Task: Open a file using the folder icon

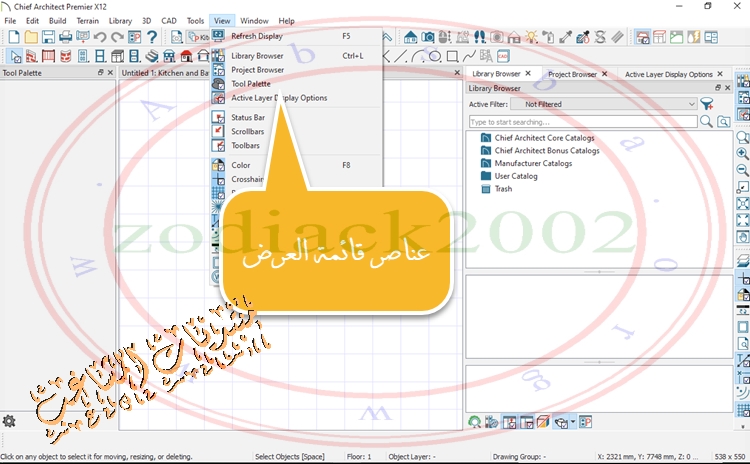Action: tap(31, 37)
